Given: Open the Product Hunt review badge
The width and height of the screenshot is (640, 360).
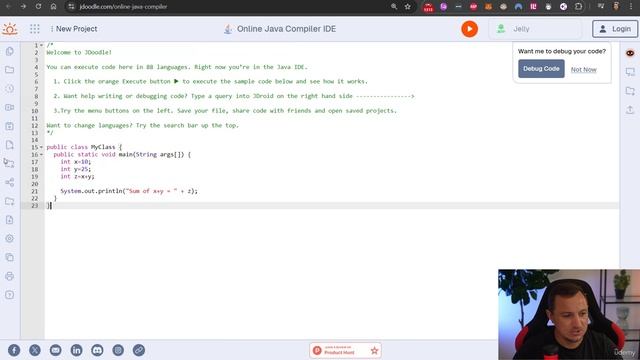Looking at the screenshot, I should click(345, 350).
